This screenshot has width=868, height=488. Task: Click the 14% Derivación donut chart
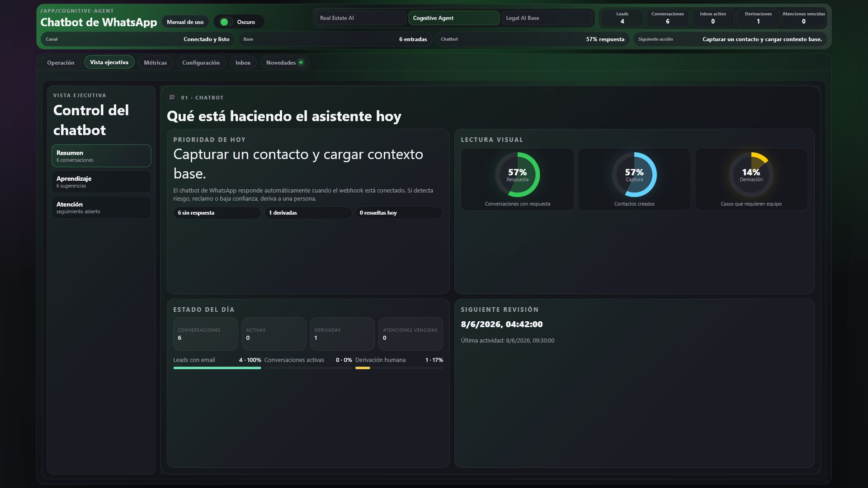(751, 174)
